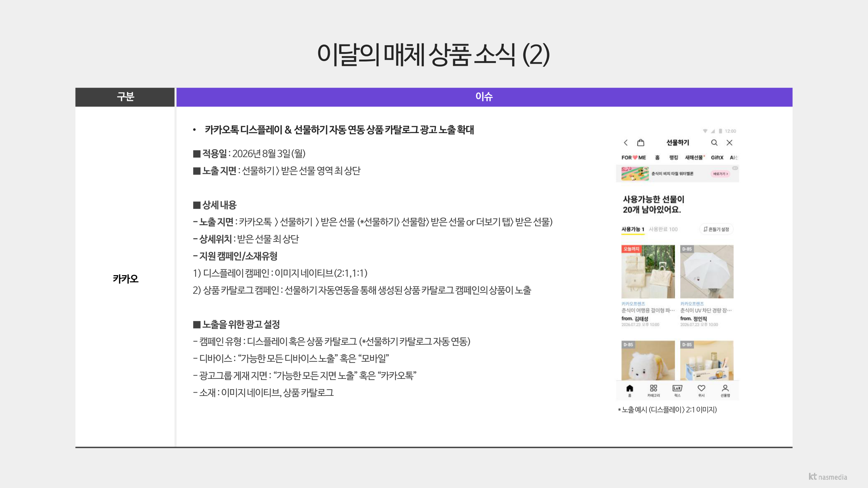868x488 pixels.
Task: Open the shopping bag icon
Action: [x=641, y=142]
